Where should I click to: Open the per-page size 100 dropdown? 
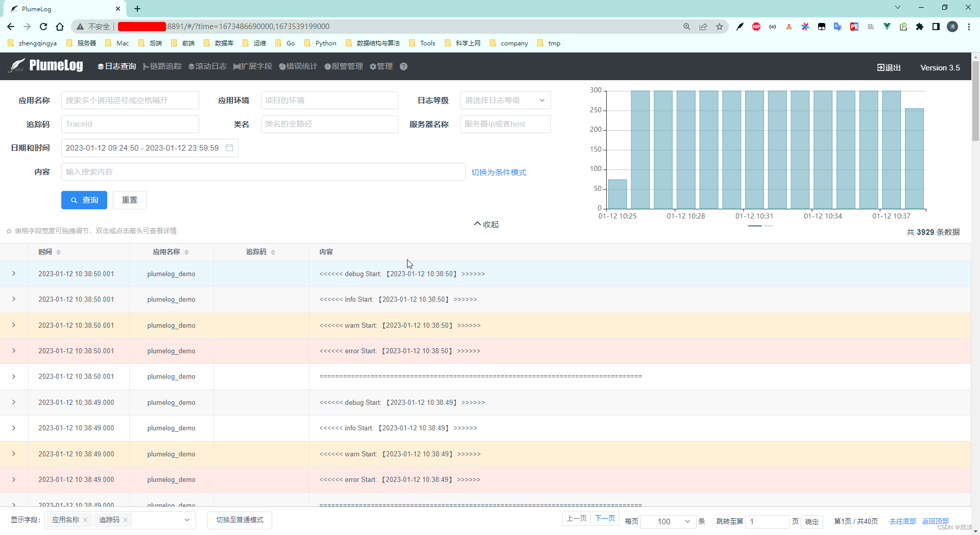tap(667, 521)
